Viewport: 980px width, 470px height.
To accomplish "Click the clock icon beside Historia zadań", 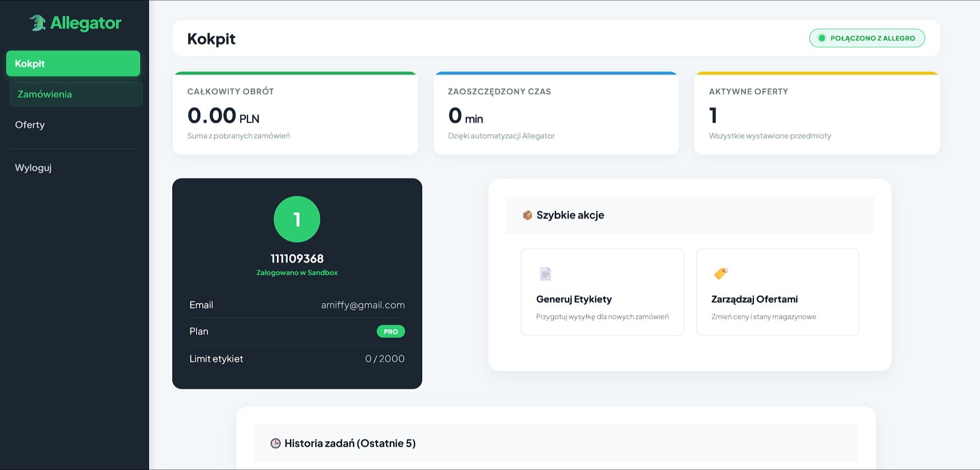I will point(276,444).
